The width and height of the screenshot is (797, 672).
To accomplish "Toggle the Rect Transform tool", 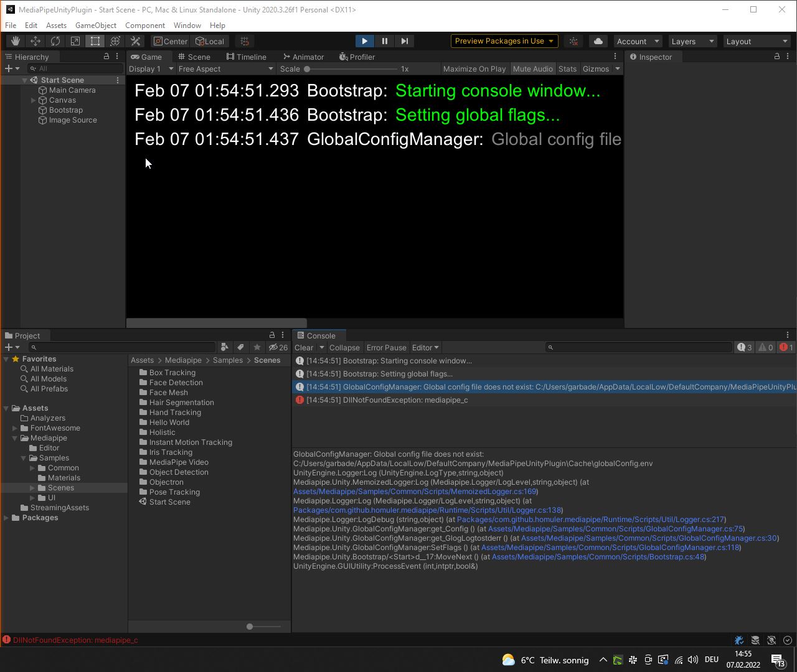I will [x=95, y=41].
